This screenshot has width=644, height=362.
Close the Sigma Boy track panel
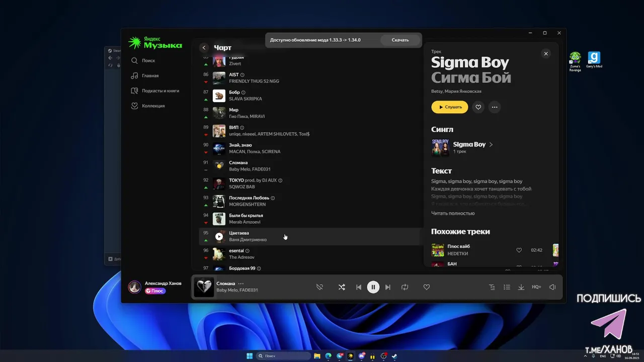(x=545, y=54)
